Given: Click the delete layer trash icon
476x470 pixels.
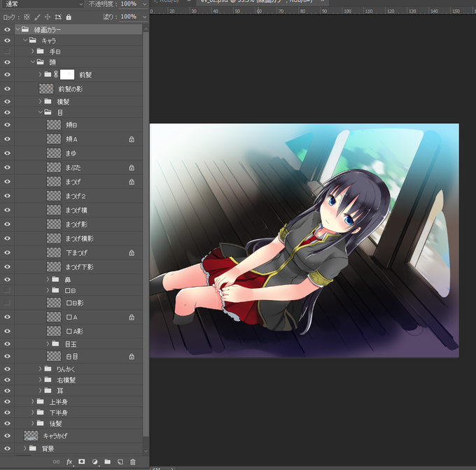Looking at the screenshot, I should coord(133,462).
